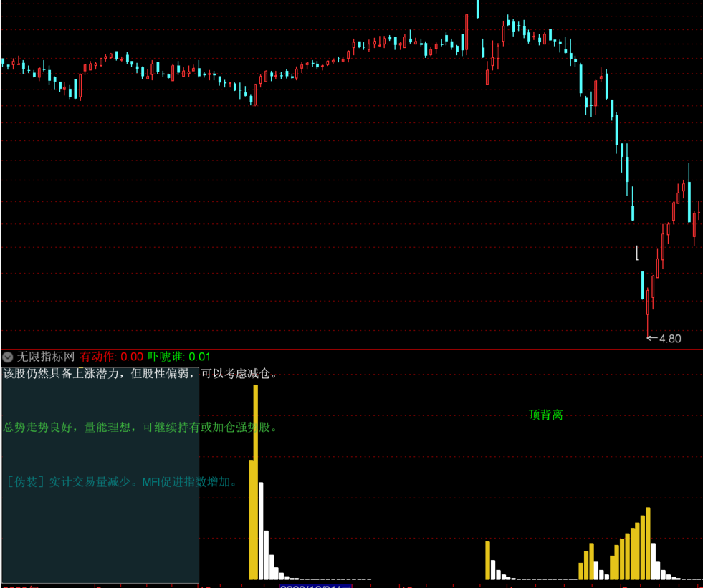This screenshot has height=588, width=703.
Task: Select the 吓唬谁: 0.01 readout
Action: pyautogui.click(x=179, y=357)
